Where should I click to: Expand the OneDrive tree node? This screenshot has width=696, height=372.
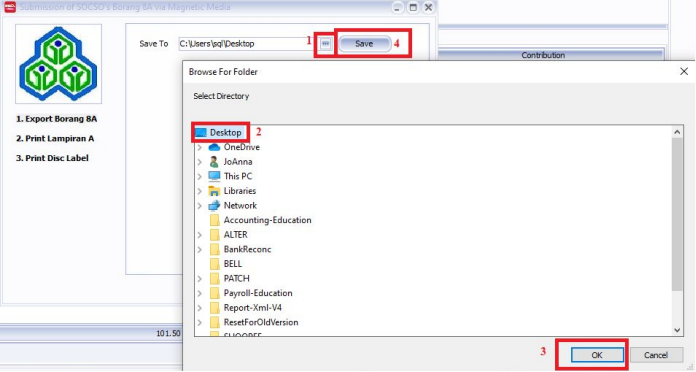click(200, 147)
